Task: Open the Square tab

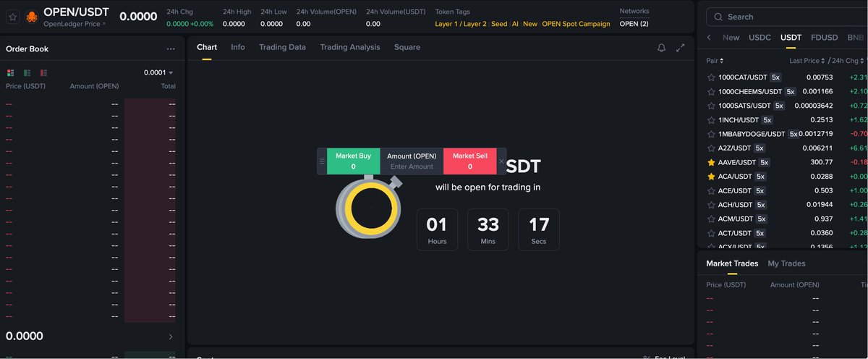Action: point(407,47)
